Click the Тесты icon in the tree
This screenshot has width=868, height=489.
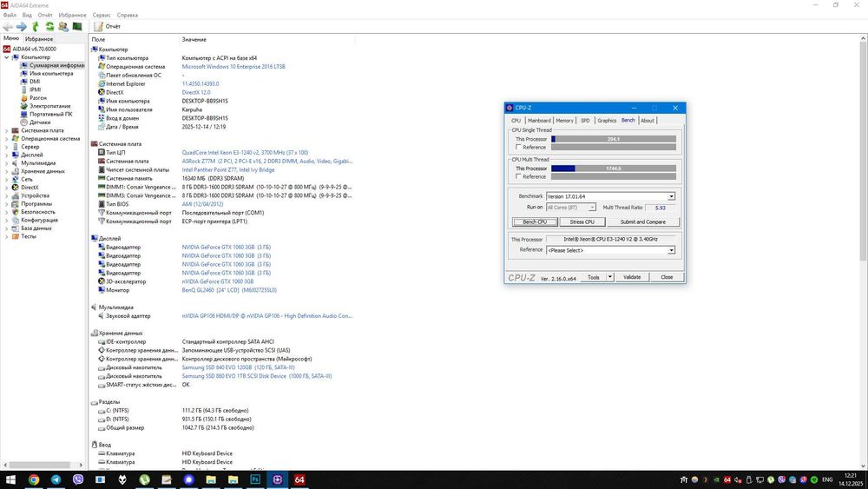coord(16,236)
